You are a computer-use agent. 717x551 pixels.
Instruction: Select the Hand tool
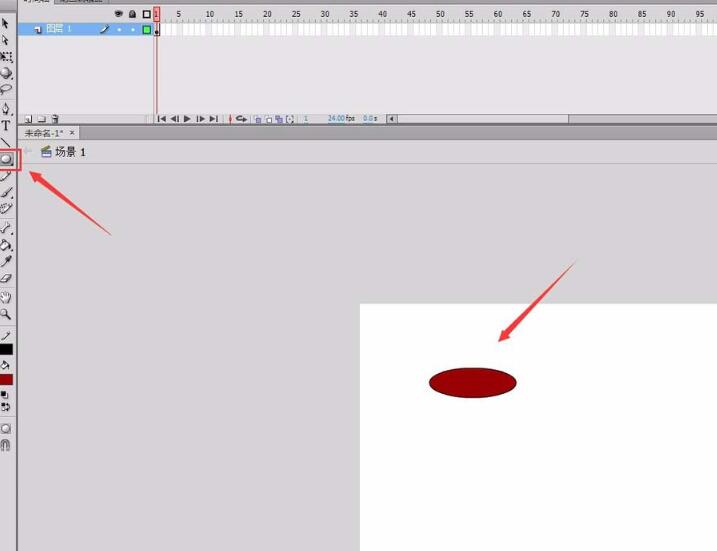pos(6,297)
